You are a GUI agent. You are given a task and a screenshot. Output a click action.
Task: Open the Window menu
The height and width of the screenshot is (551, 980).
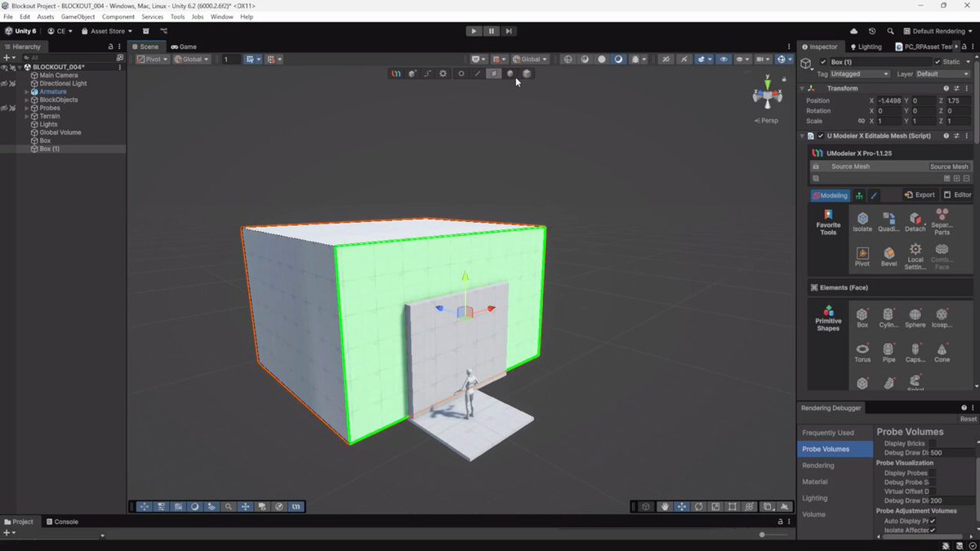pyautogui.click(x=221, y=16)
